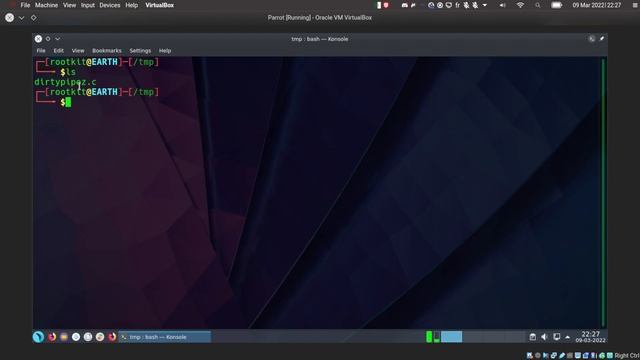Click the display tray icon in Parrot taskbar

[x=556, y=337]
